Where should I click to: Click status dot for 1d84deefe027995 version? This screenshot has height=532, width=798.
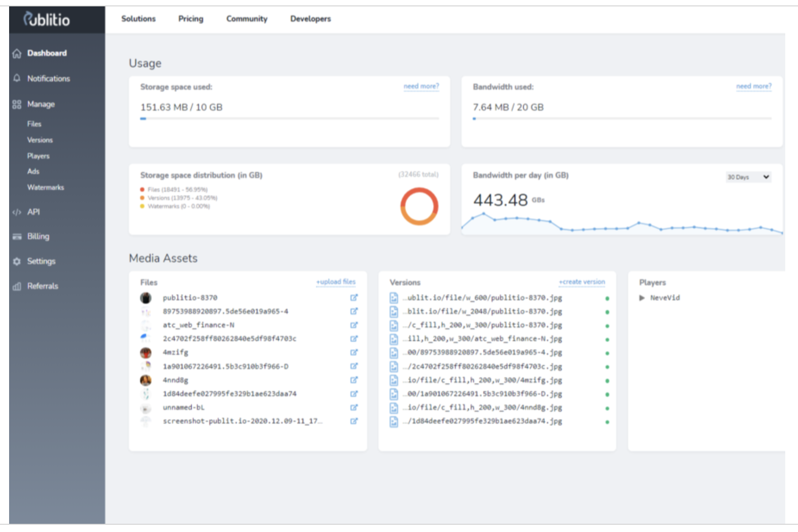click(x=607, y=422)
